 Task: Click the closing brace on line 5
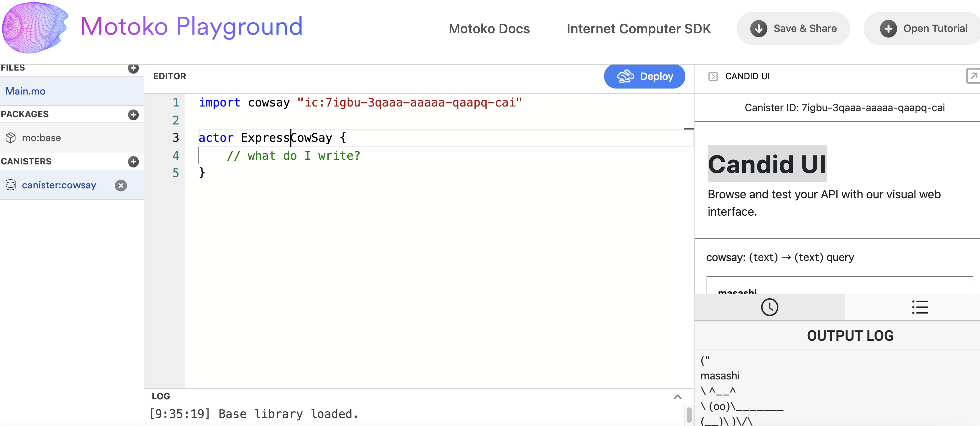coord(202,173)
